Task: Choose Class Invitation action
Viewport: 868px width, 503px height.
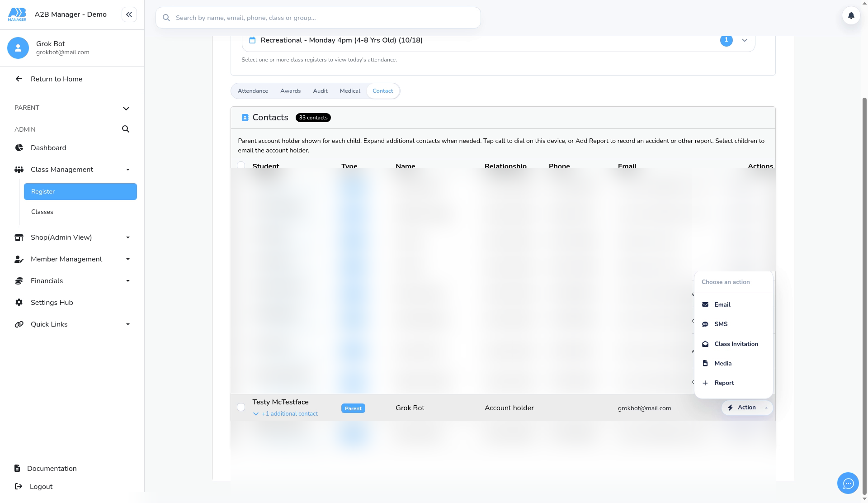Action: click(733, 344)
